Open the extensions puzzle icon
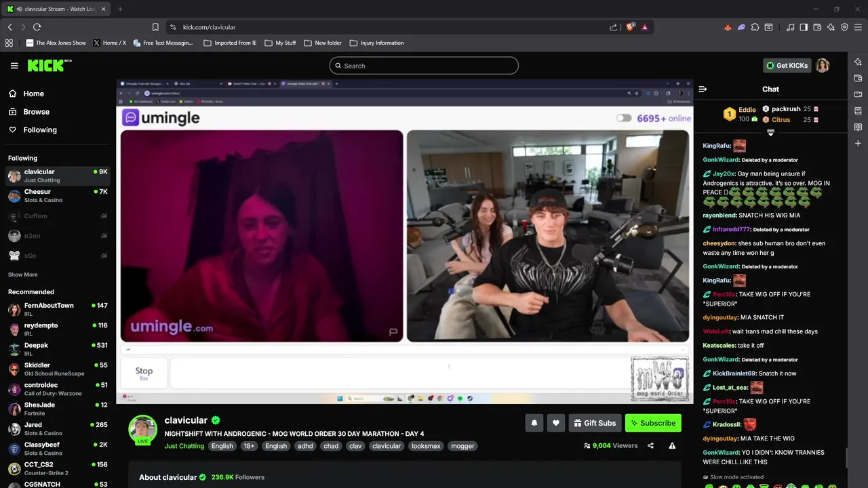Screen dimensions: 868x488 [755, 27]
